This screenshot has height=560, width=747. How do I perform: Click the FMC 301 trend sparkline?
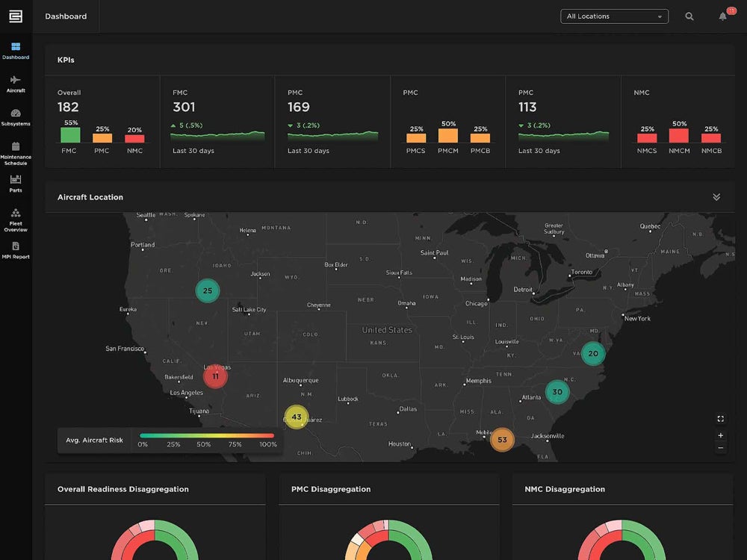tap(217, 136)
